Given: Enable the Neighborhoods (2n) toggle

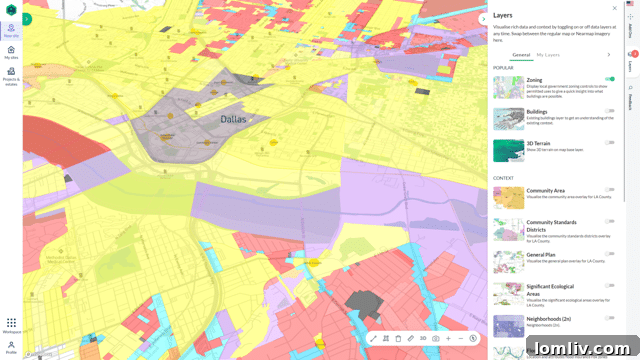Looking at the screenshot, I should click(610, 318).
